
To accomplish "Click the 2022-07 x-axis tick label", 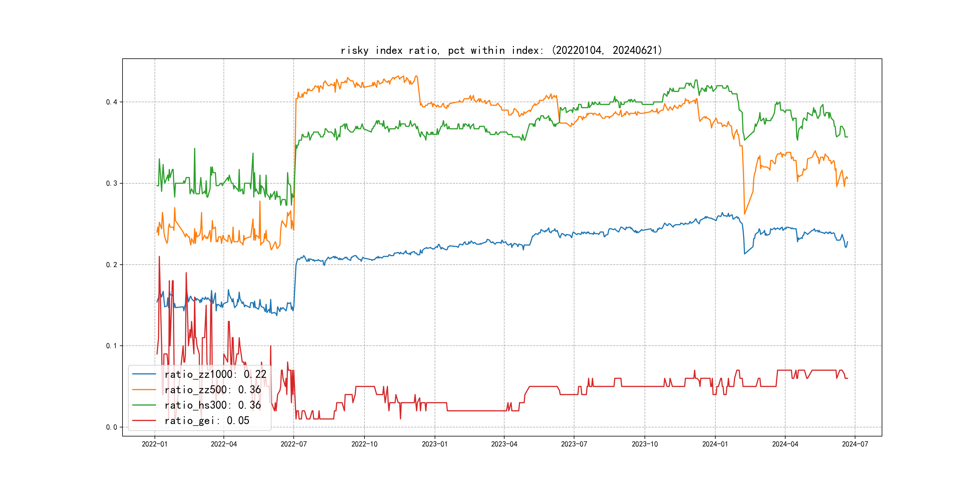I will [x=293, y=444].
